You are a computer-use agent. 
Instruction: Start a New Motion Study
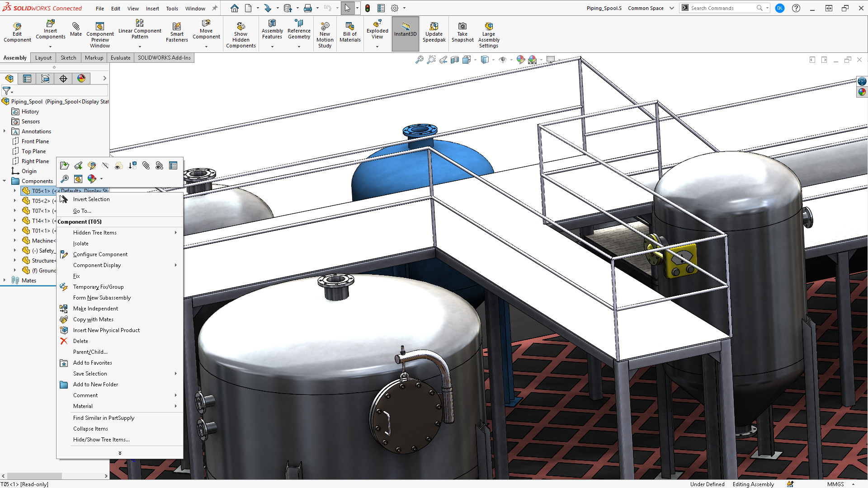tap(325, 30)
